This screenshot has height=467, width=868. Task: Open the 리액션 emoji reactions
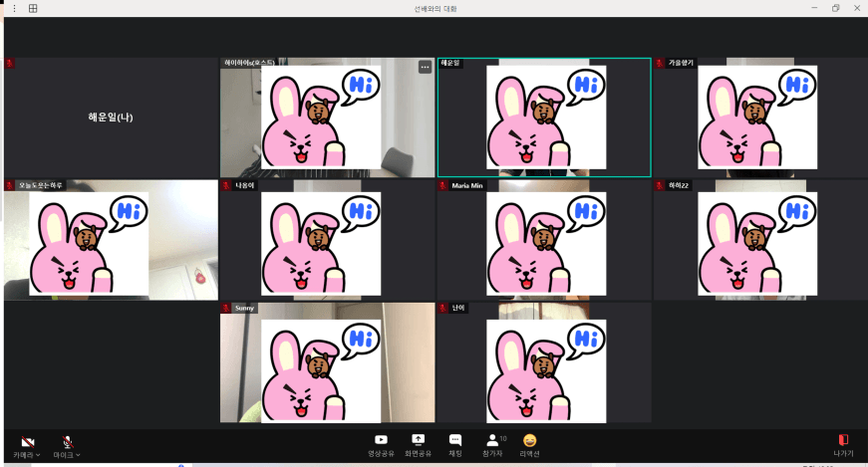(530, 445)
